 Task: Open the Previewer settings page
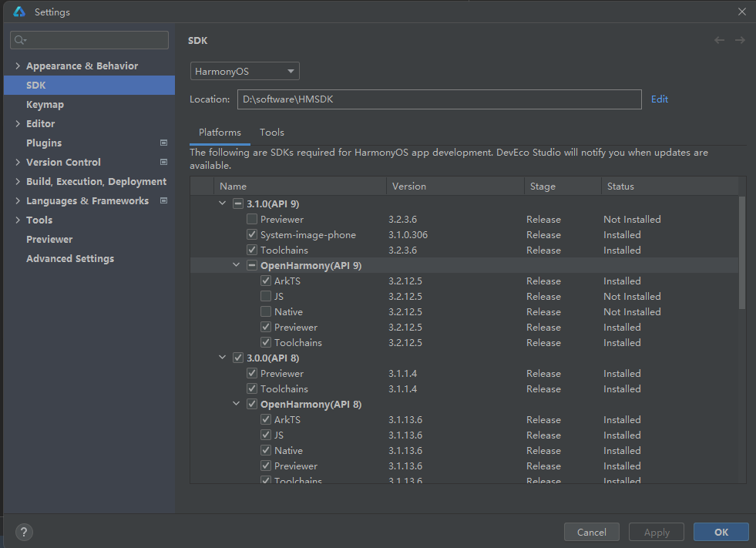pyautogui.click(x=49, y=239)
